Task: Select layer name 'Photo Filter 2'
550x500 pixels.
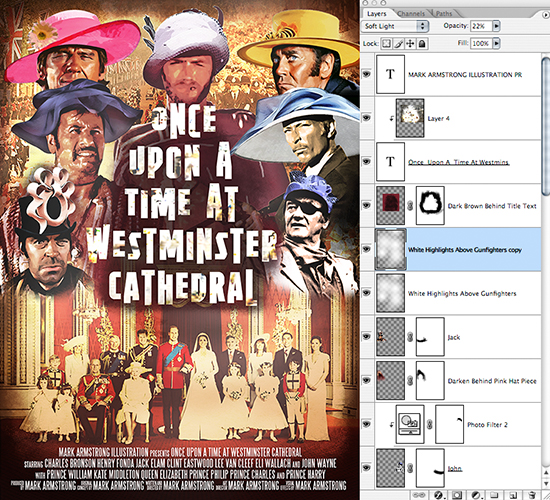Action: 487,425
